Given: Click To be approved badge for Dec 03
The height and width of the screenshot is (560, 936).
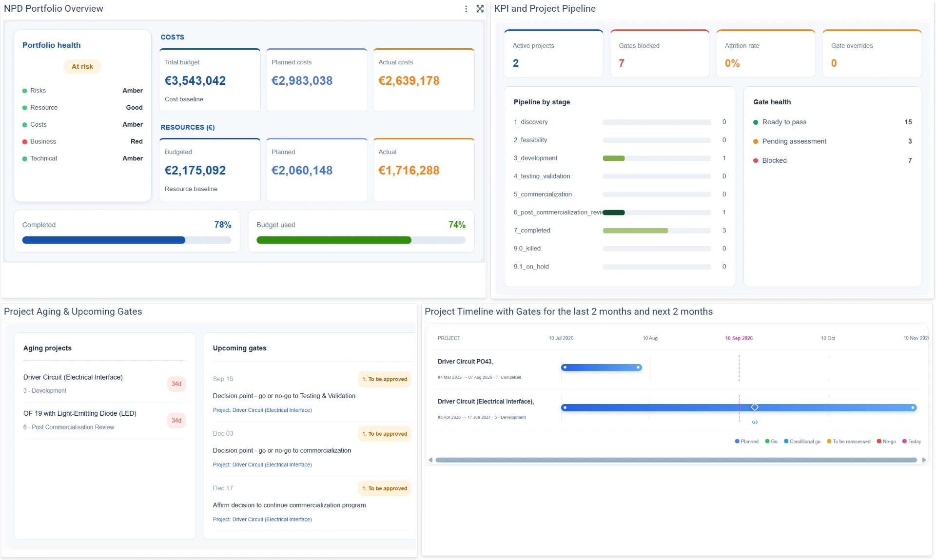Looking at the screenshot, I should [x=385, y=434].
